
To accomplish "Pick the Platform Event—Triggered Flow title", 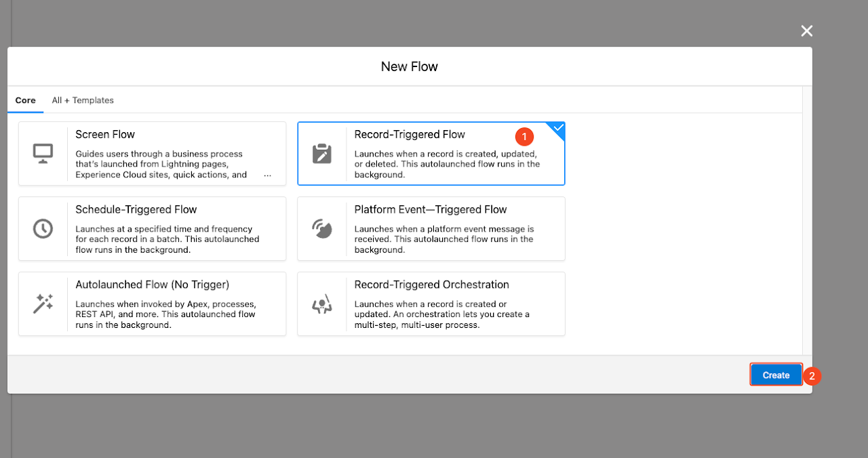I will click(x=430, y=210).
